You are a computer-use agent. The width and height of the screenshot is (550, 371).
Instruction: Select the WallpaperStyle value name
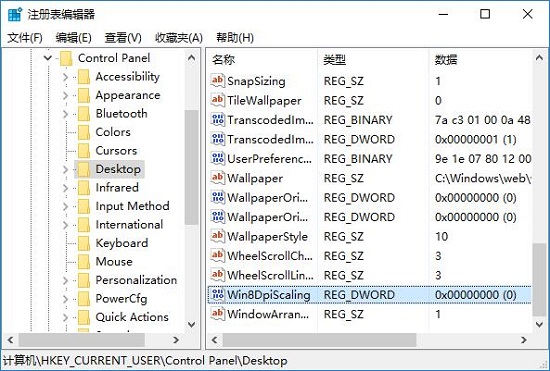point(267,237)
